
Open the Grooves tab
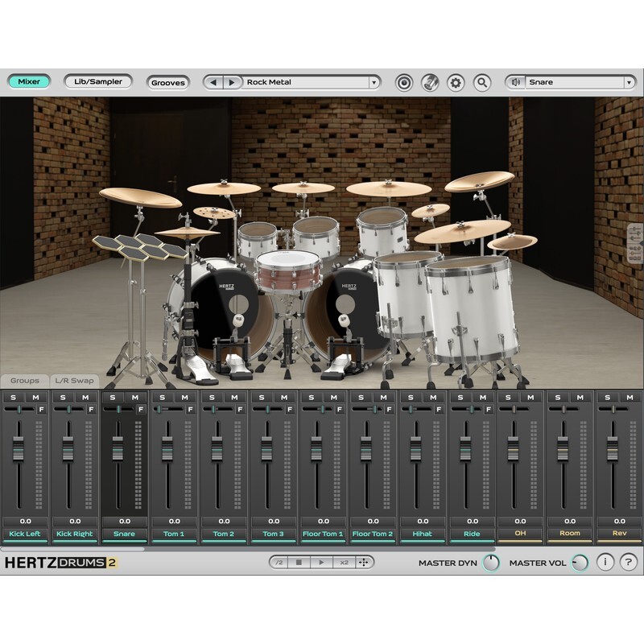point(167,82)
